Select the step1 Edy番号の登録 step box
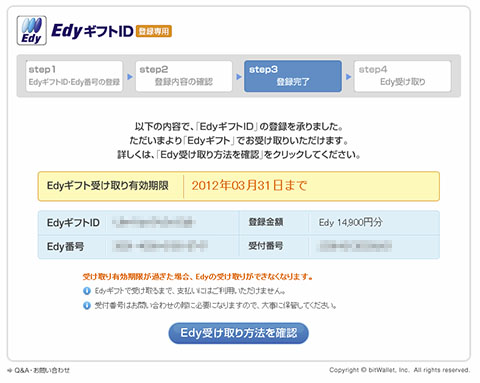This screenshot has width=480, height=383. point(74,76)
